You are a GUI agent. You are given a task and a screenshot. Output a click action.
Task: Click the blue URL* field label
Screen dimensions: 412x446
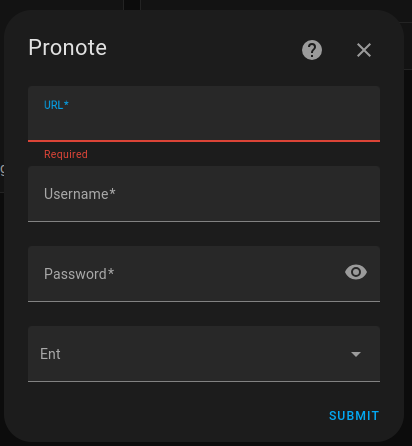pos(56,105)
